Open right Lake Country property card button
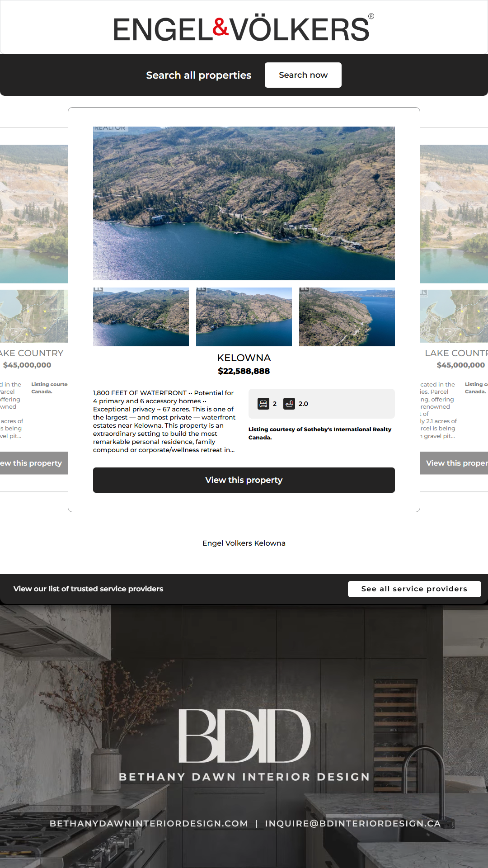 455,463
